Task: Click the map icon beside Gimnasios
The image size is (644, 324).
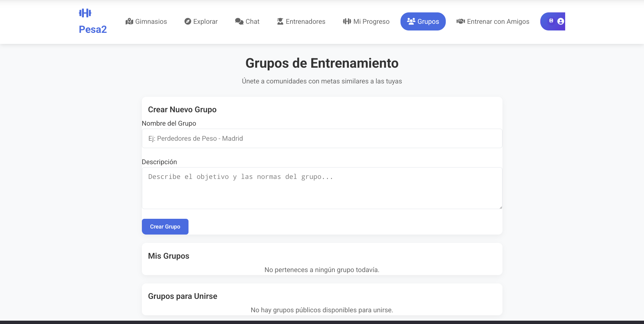Action: [x=129, y=21]
